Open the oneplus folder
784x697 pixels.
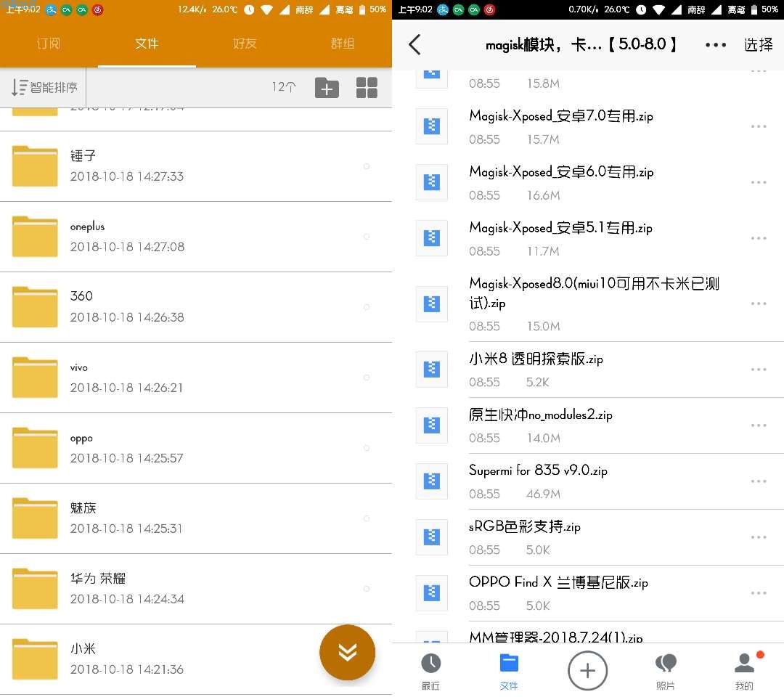(196, 237)
